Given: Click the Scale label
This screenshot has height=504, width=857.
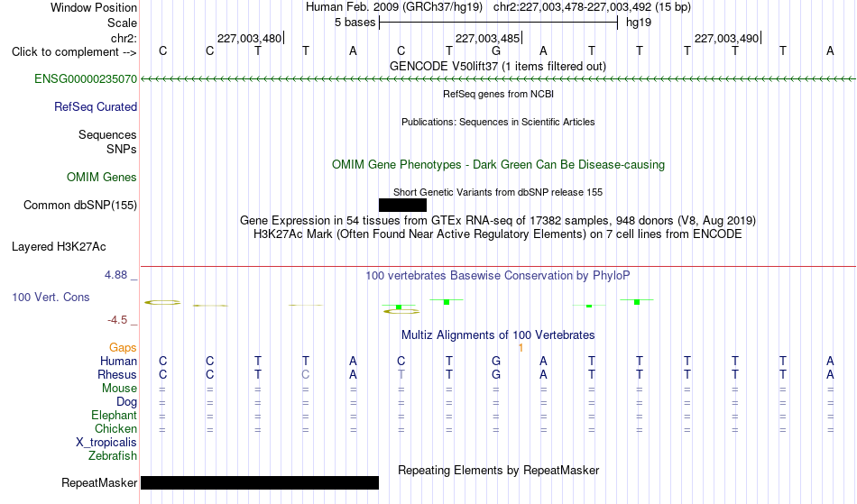Looking at the screenshot, I should 122,23.
